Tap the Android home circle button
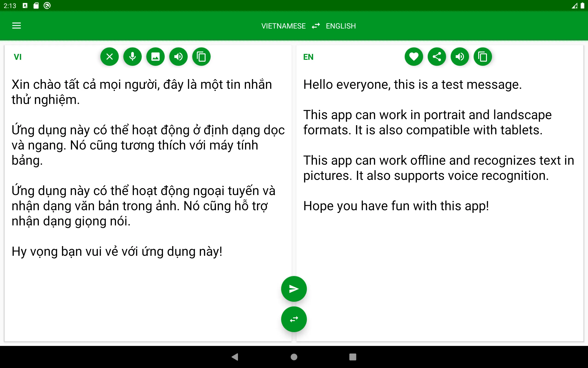The height and width of the screenshot is (368, 588). 294,357
